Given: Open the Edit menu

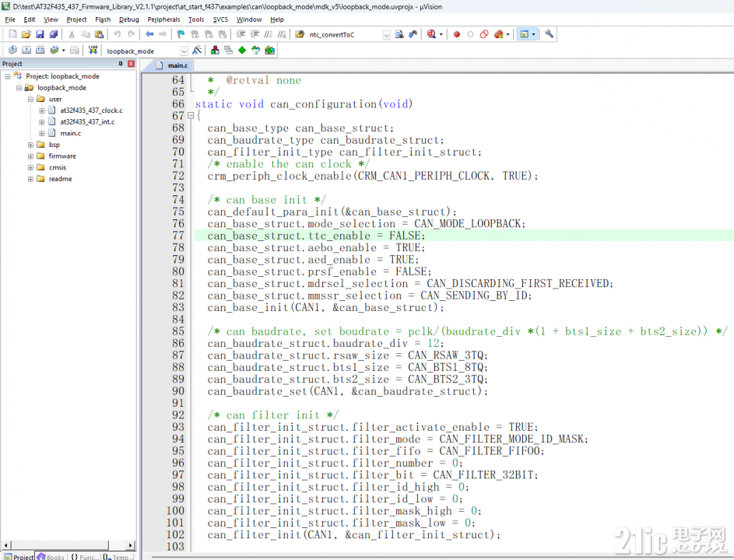Looking at the screenshot, I should click(x=30, y=19).
